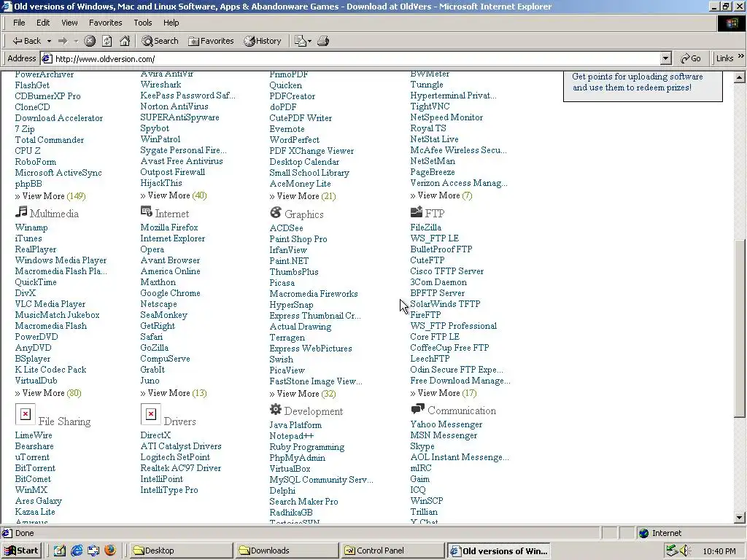
Task: Click the Internet category icon
Action: pyautogui.click(x=146, y=211)
